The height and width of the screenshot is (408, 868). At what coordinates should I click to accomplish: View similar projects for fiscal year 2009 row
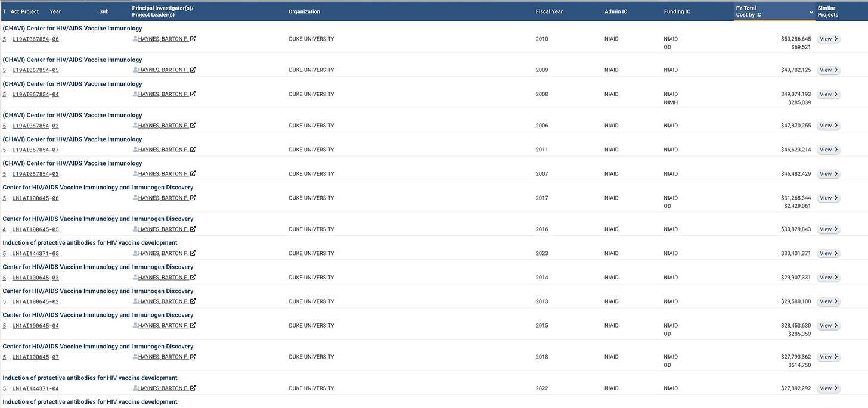click(828, 70)
